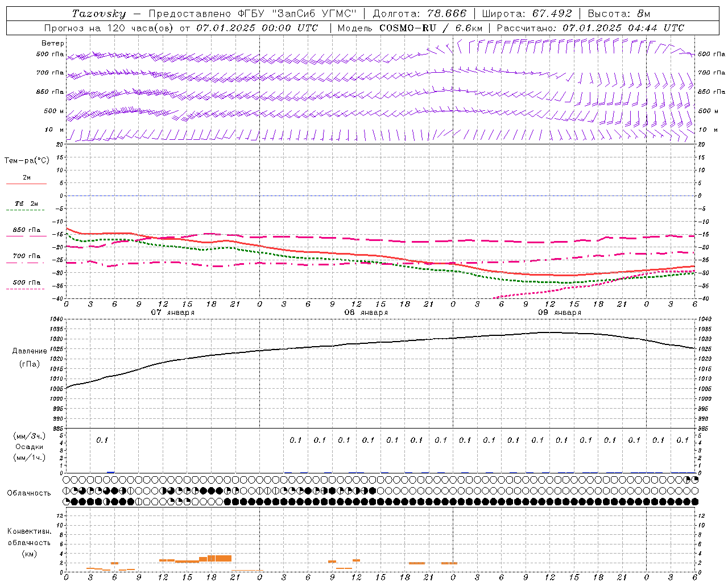
Task: Click the "850 гПа" entry in the temperature legend
Action: [x=27, y=230]
